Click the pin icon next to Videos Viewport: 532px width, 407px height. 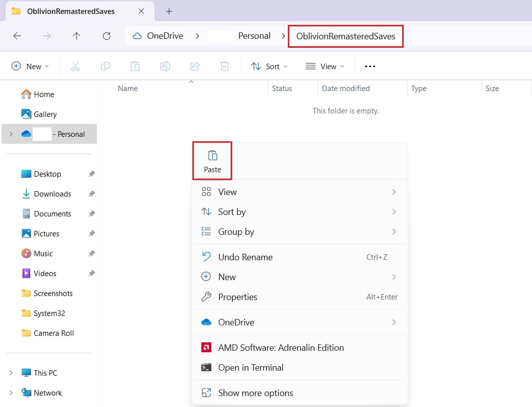click(x=91, y=273)
